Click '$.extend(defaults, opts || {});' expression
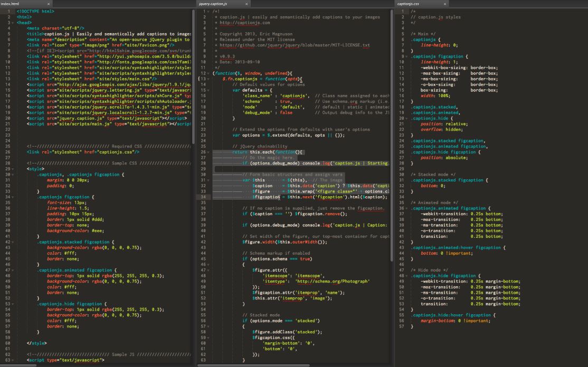 (306, 135)
